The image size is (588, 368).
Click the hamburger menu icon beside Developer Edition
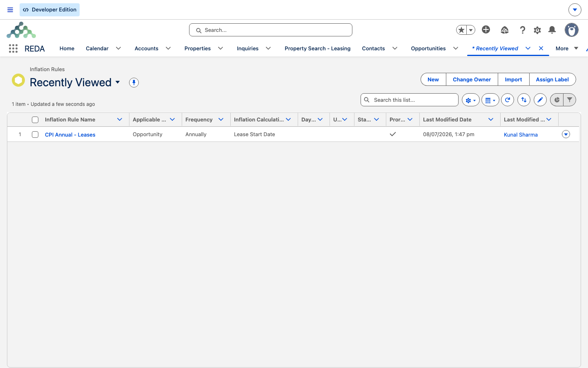tap(10, 10)
